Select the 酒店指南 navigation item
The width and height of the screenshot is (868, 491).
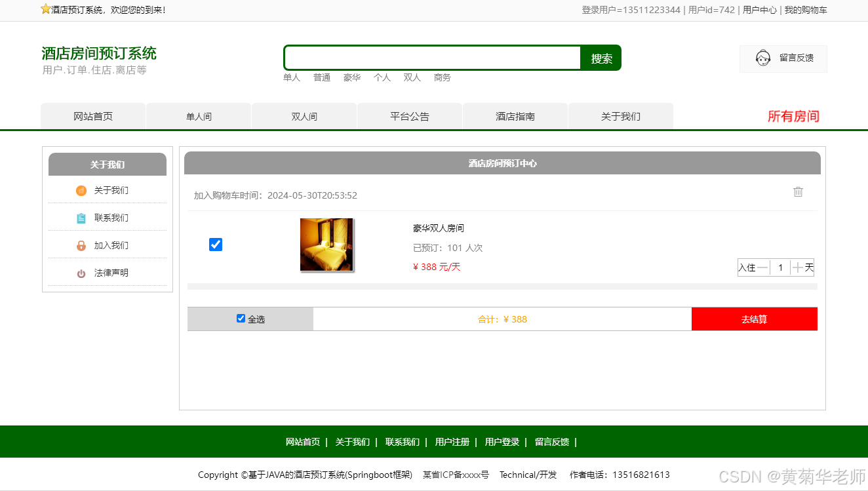[x=515, y=116]
